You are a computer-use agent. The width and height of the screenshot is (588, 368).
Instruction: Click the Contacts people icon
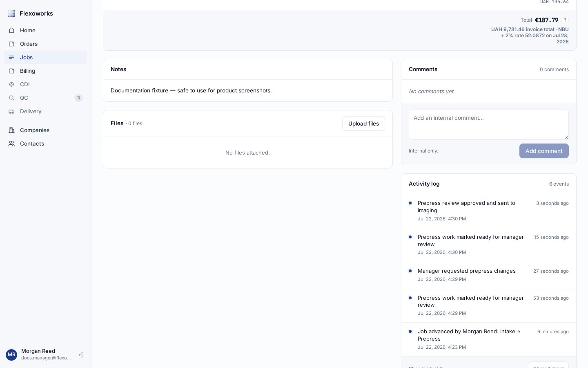tap(11, 144)
